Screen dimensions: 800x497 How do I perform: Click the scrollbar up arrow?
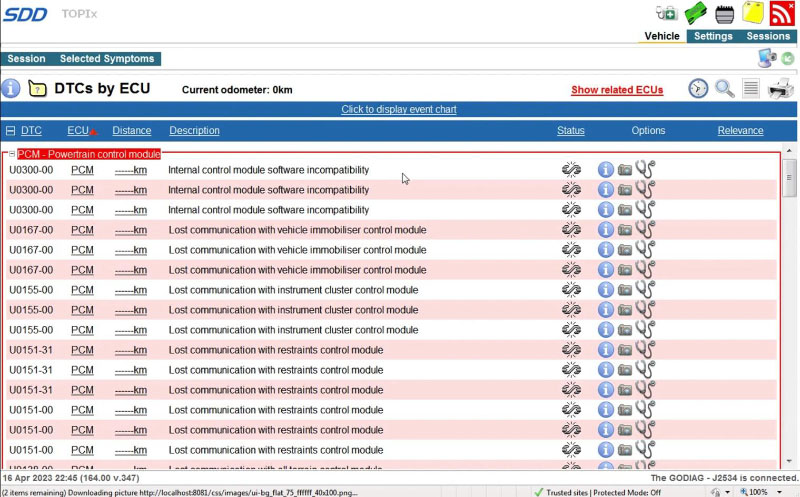point(789,152)
